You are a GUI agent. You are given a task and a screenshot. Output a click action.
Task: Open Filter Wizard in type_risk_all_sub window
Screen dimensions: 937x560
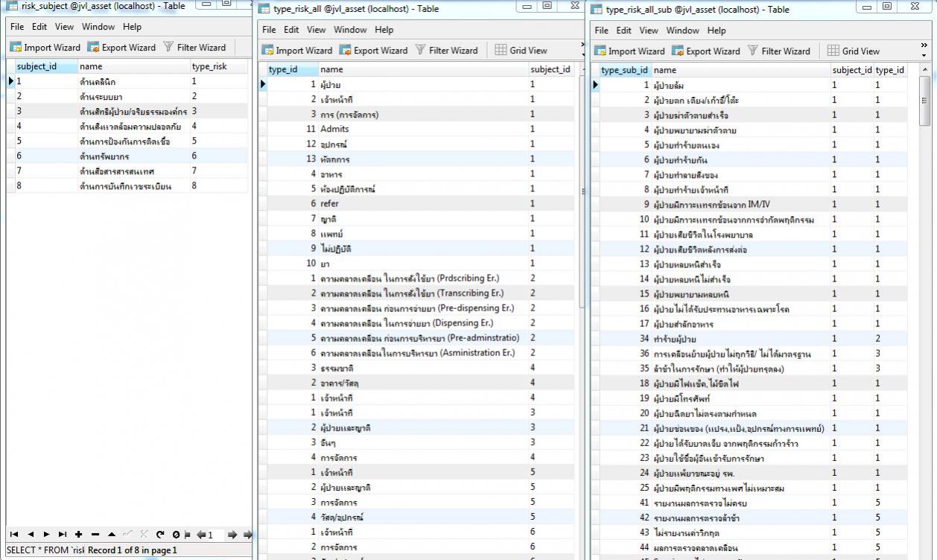coord(778,51)
